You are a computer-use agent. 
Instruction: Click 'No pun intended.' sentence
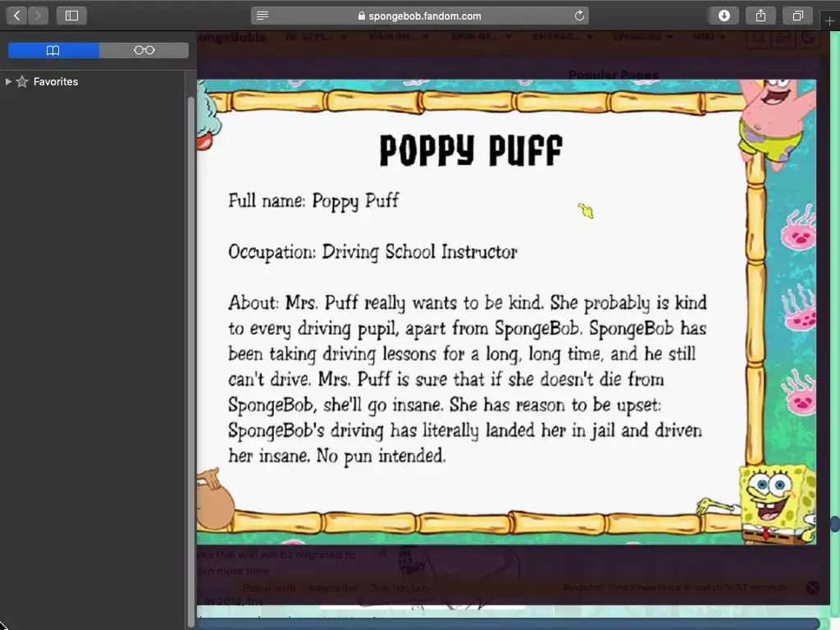[381, 456]
